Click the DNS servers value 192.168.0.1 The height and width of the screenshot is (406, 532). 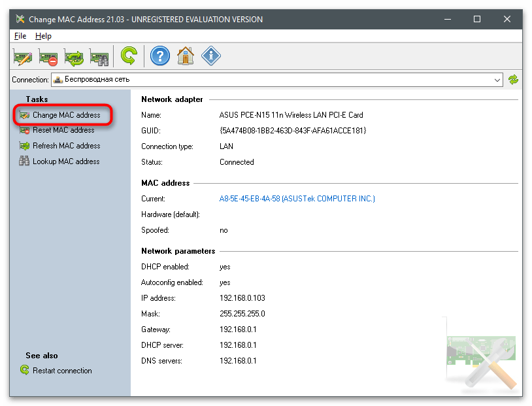click(238, 360)
